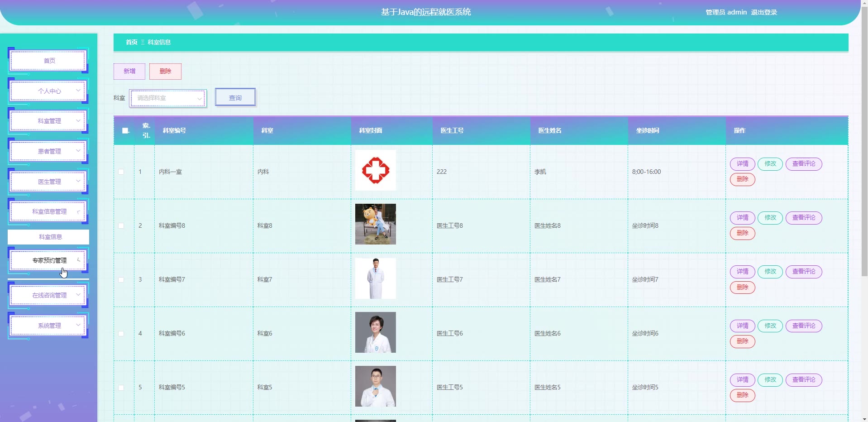Delete the 科室编号5 row
Screen dimensions: 868x422
743,395
